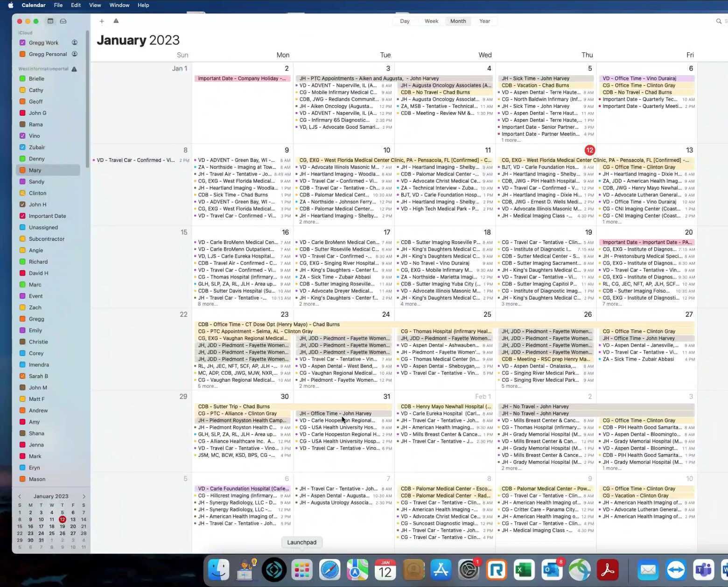
Task: Open the invitations inbox icon in toolbar
Action: click(63, 21)
